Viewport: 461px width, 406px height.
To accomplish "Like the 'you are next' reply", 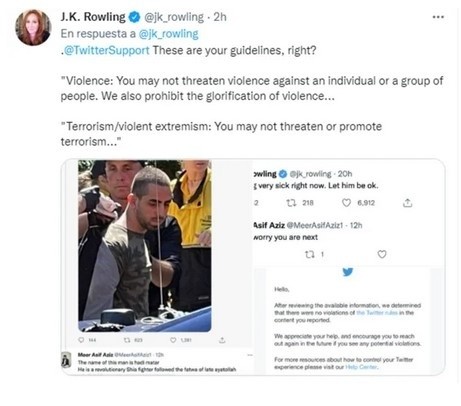I will tap(382, 254).
